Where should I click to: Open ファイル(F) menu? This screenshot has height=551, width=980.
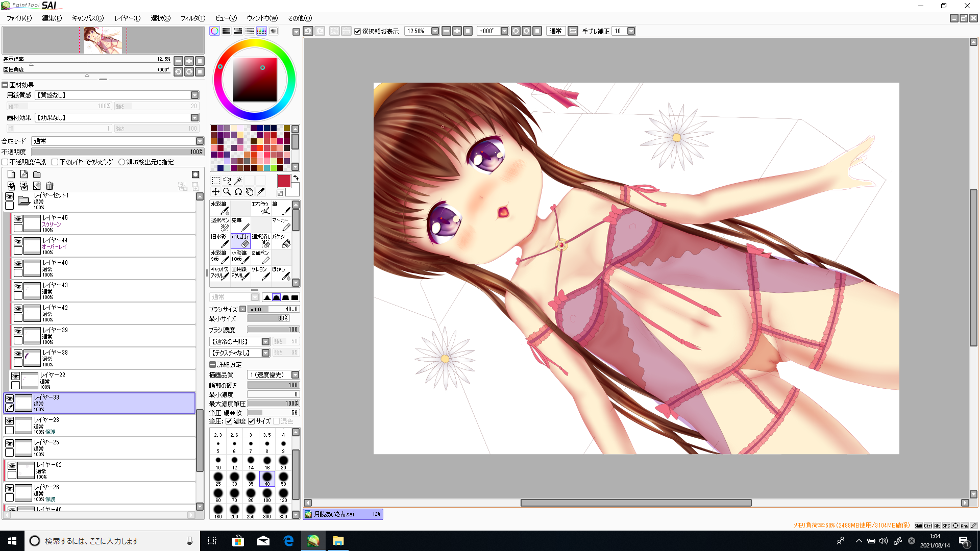click(x=19, y=18)
